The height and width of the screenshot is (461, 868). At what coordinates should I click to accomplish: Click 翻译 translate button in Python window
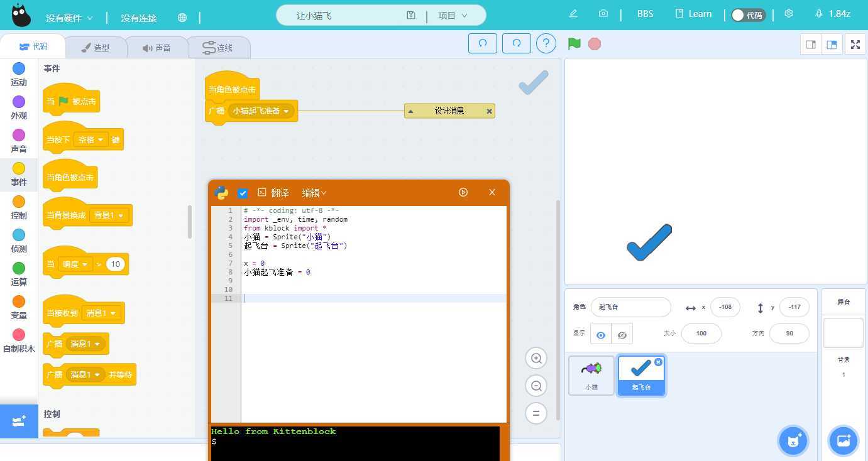click(273, 193)
